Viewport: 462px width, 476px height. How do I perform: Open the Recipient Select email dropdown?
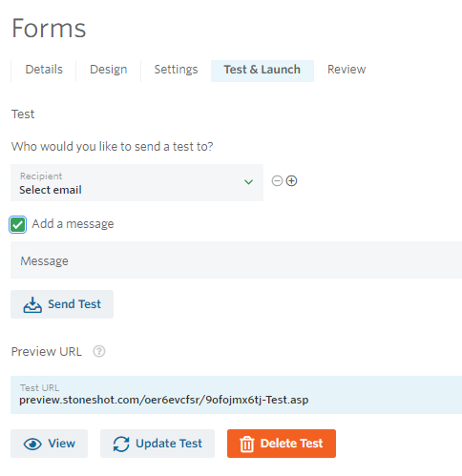(x=136, y=182)
